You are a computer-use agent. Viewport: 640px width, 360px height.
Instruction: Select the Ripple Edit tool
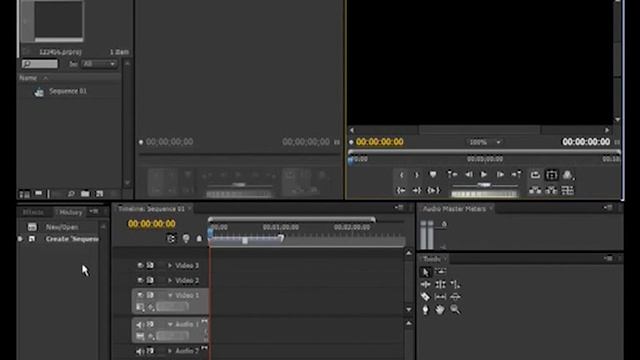[425, 284]
